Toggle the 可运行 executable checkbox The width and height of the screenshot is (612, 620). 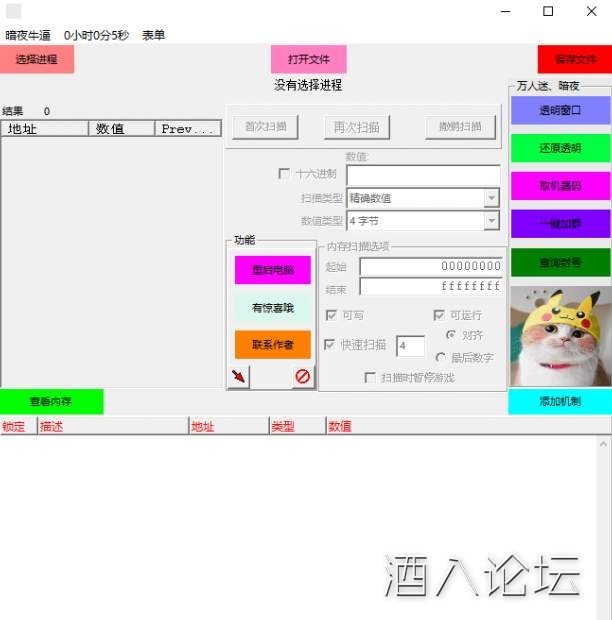point(439,315)
